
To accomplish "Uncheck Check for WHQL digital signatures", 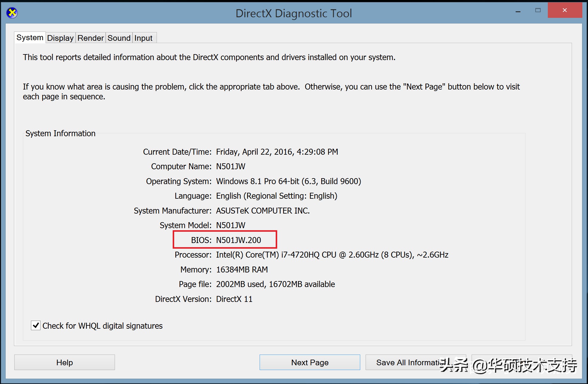I will (36, 325).
